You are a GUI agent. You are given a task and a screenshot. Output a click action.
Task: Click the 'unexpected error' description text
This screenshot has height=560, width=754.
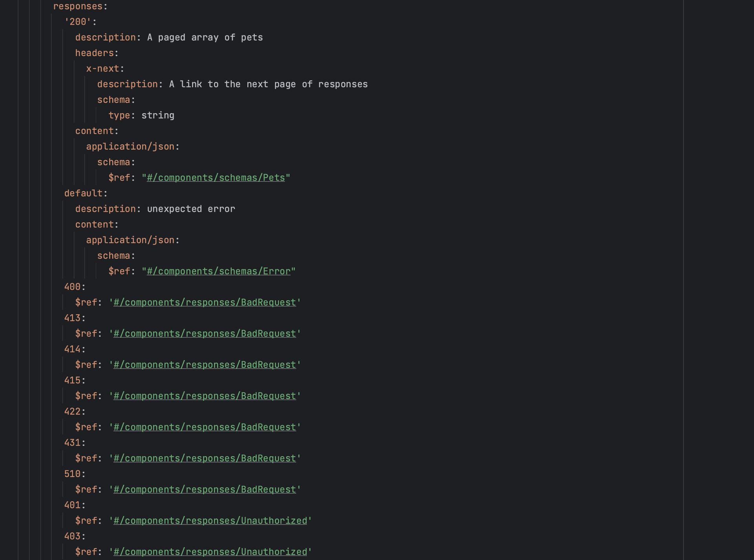point(191,209)
